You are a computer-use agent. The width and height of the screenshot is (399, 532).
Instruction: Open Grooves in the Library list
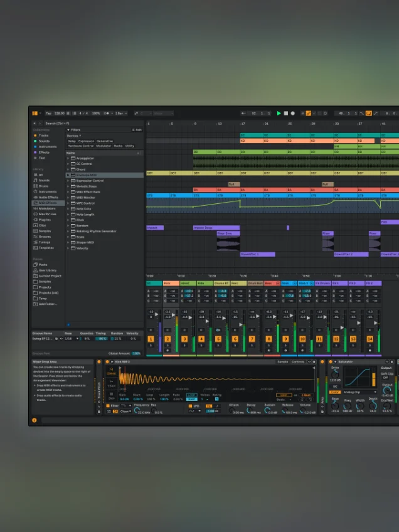45,237
